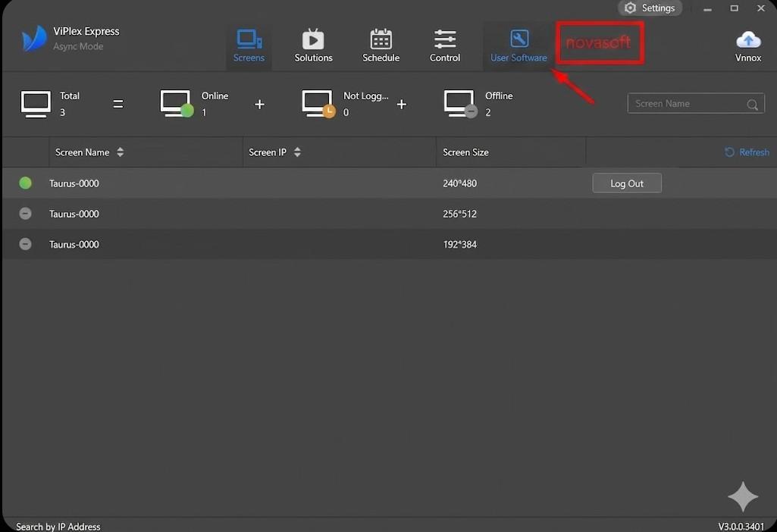777x532 pixels.
Task: Click offline status icon of 192*384 screen
Action: (x=25, y=244)
